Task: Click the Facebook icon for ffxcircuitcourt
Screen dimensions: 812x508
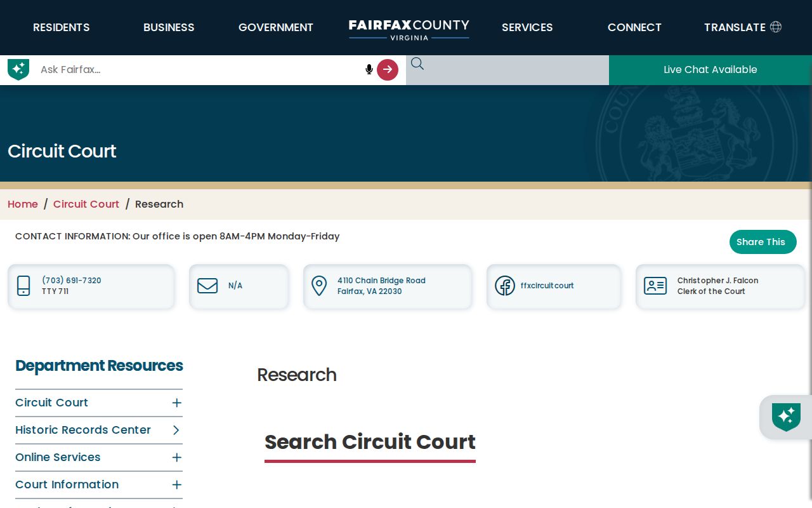Action: (x=505, y=286)
